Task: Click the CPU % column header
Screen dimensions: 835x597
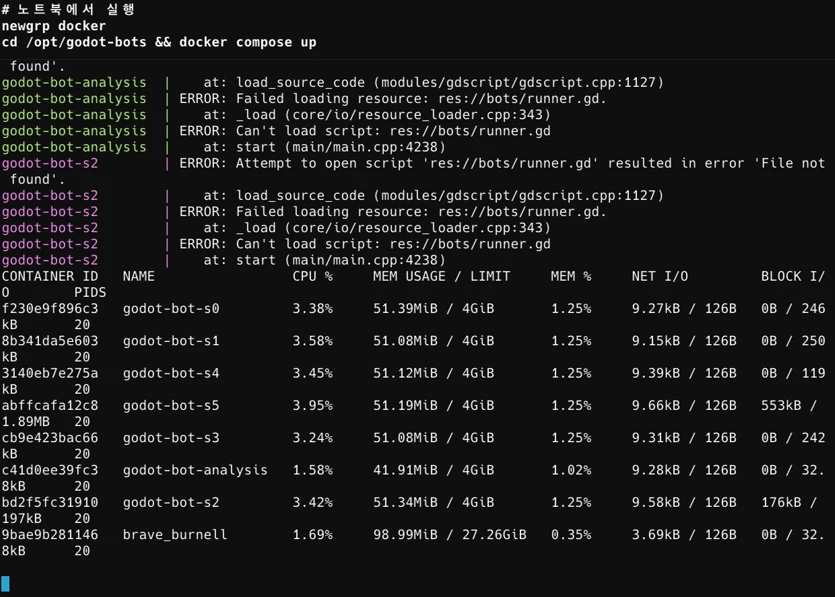Action: coord(313,276)
